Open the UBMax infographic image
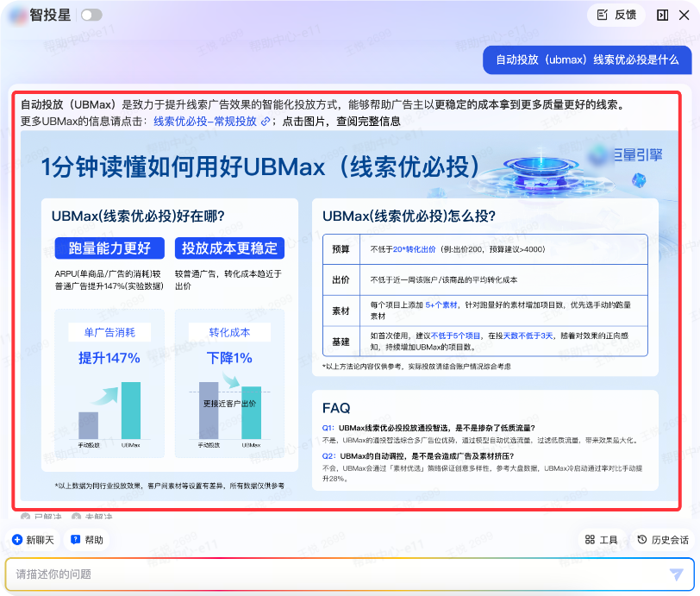The height and width of the screenshot is (596, 700). coord(349,316)
